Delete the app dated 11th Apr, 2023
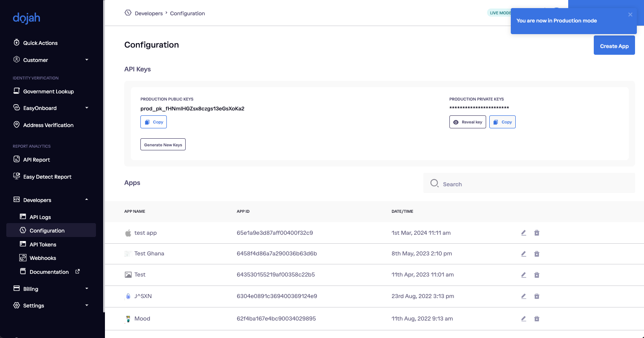The width and height of the screenshot is (644, 338). 537,275
